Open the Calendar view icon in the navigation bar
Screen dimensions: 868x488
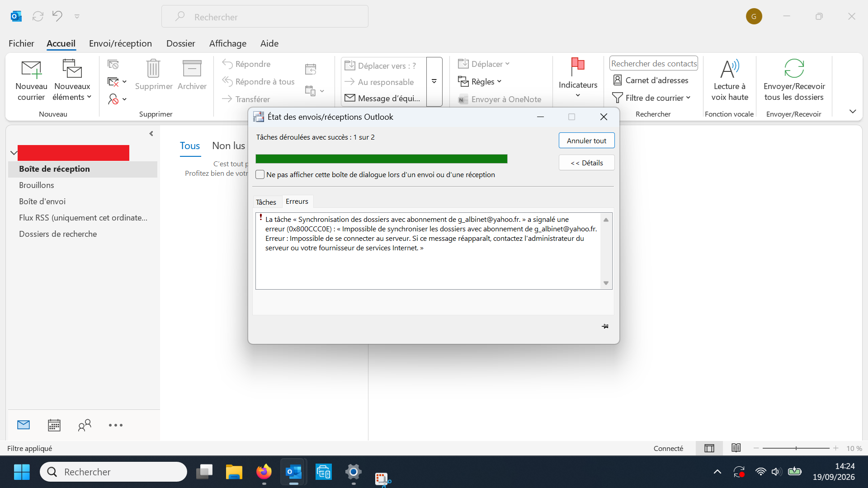point(54,425)
